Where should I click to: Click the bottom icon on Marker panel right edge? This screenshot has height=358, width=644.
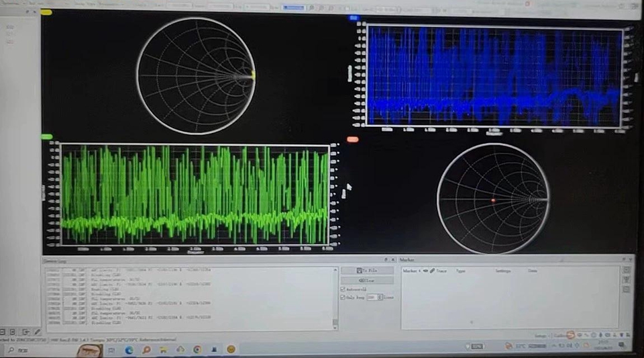[626, 289]
